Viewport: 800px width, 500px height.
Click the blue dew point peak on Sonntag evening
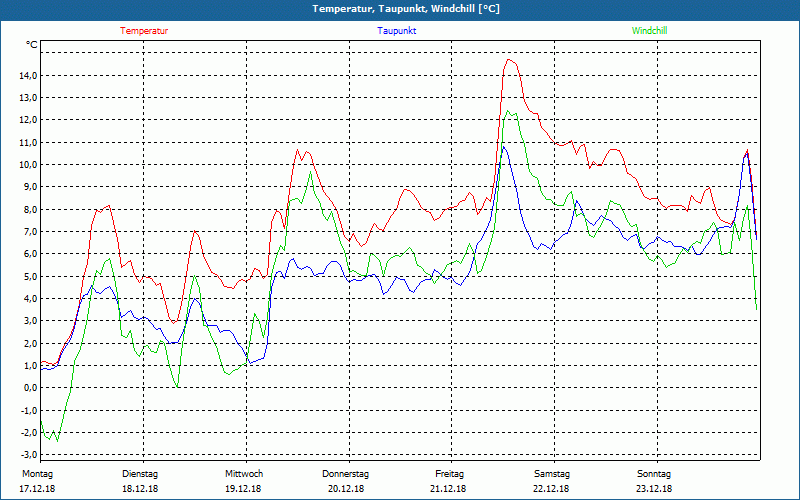pos(746,153)
